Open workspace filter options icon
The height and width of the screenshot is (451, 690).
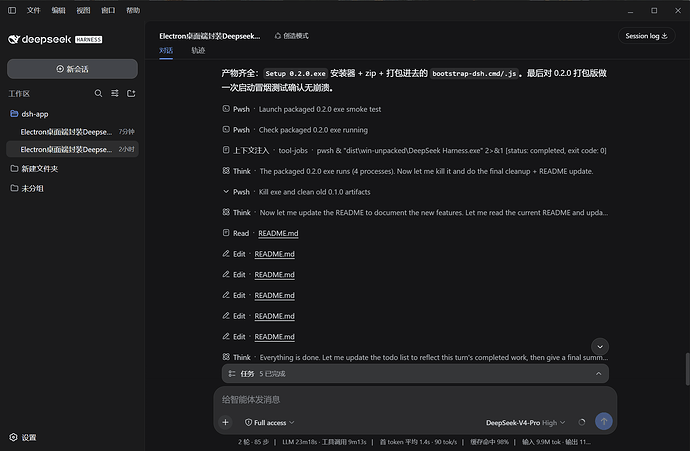click(x=115, y=93)
